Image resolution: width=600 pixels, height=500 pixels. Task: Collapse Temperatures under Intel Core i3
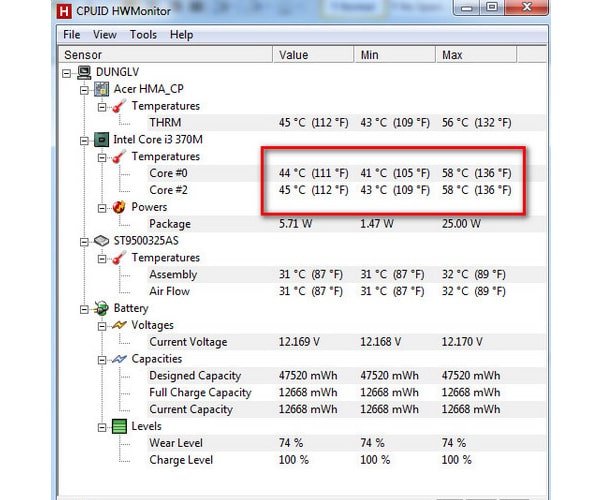tap(102, 158)
